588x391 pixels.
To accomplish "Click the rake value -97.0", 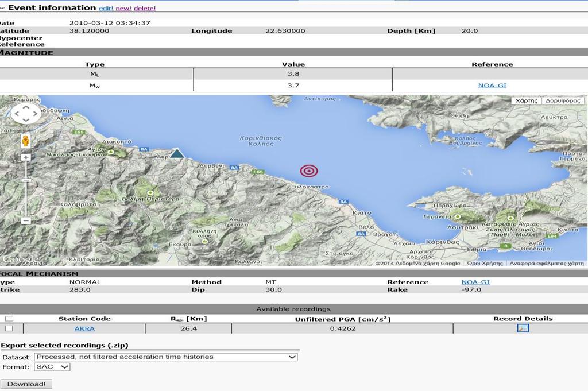I will [471, 289].
